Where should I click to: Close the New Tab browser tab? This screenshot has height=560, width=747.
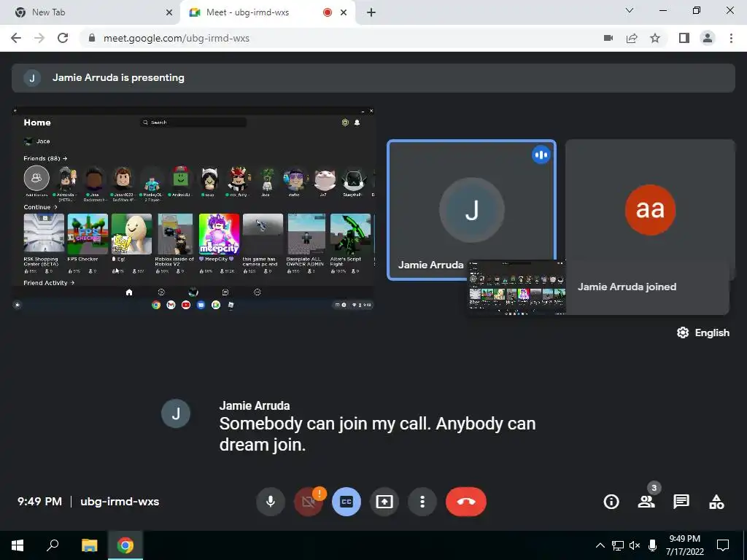tap(169, 12)
